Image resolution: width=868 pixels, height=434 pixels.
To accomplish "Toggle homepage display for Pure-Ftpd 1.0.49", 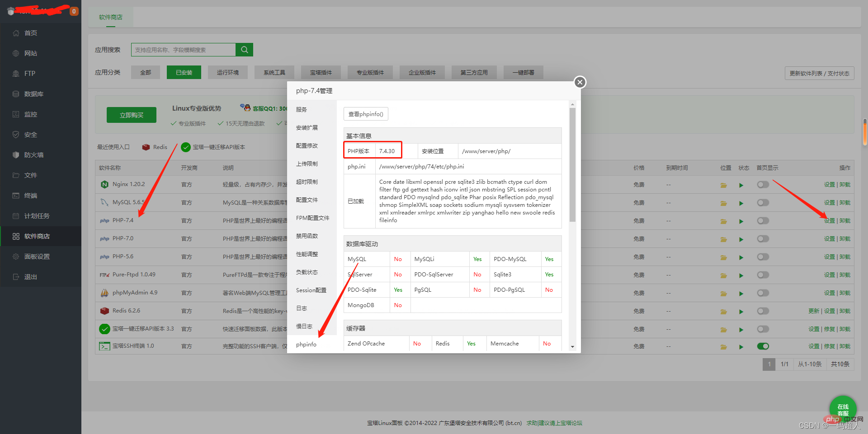I will [763, 275].
